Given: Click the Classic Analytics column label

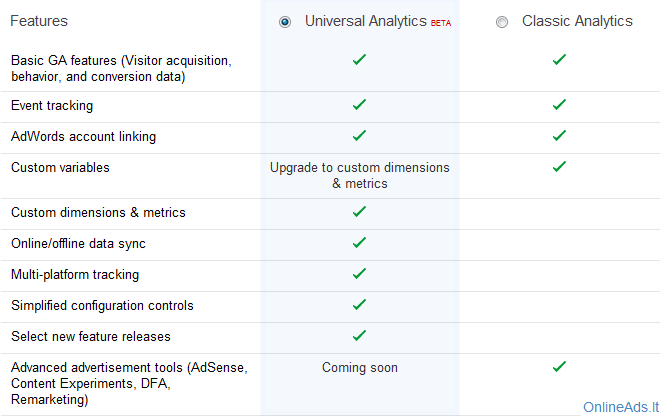Looking at the screenshot, I should click(577, 21).
